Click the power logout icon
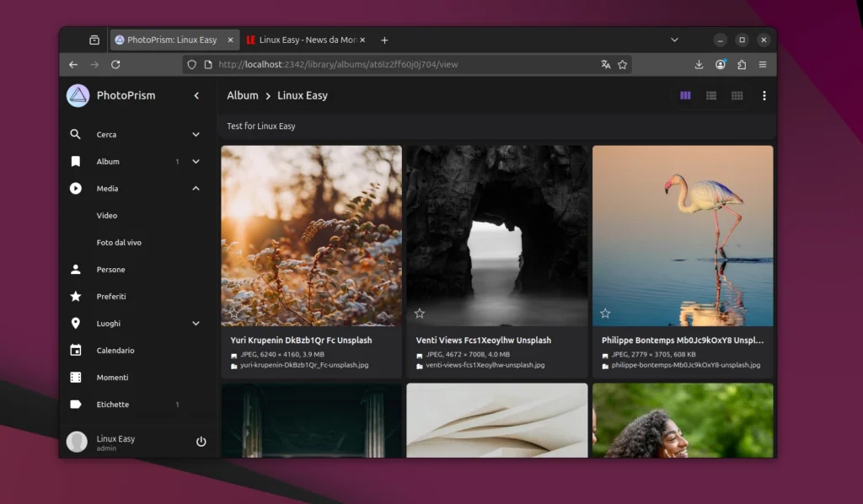Screen dimensions: 863x504 [x=201, y=442]
